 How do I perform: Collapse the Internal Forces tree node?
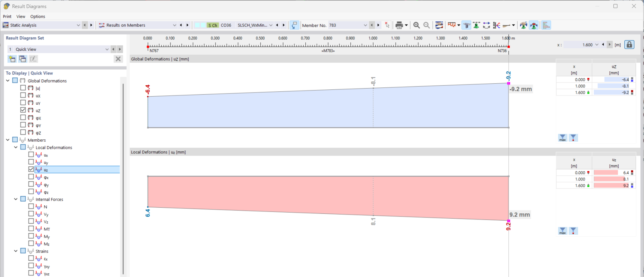(x=16, y=199)
